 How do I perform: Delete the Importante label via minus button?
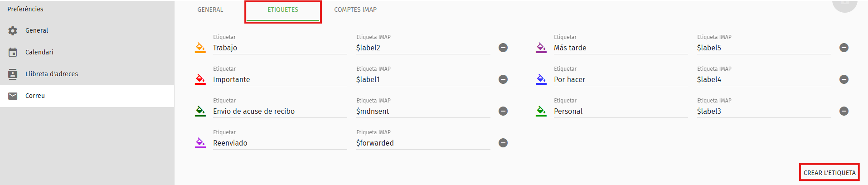click(x=503, y=79)
